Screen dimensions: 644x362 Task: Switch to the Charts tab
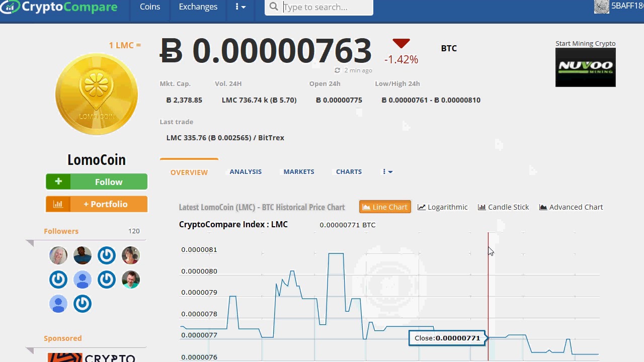pyautogui.click(x=349, y=171)
